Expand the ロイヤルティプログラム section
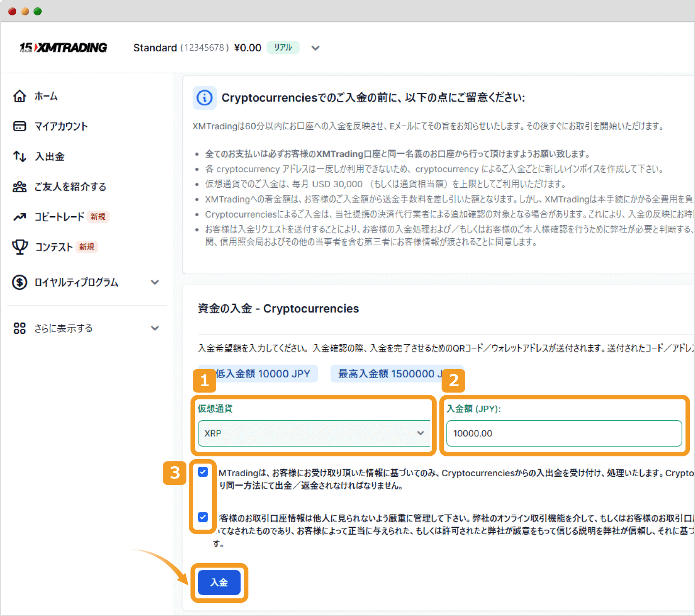Image resolution: width=695 pixels, height=616 pixels. (x=155, y=282)
